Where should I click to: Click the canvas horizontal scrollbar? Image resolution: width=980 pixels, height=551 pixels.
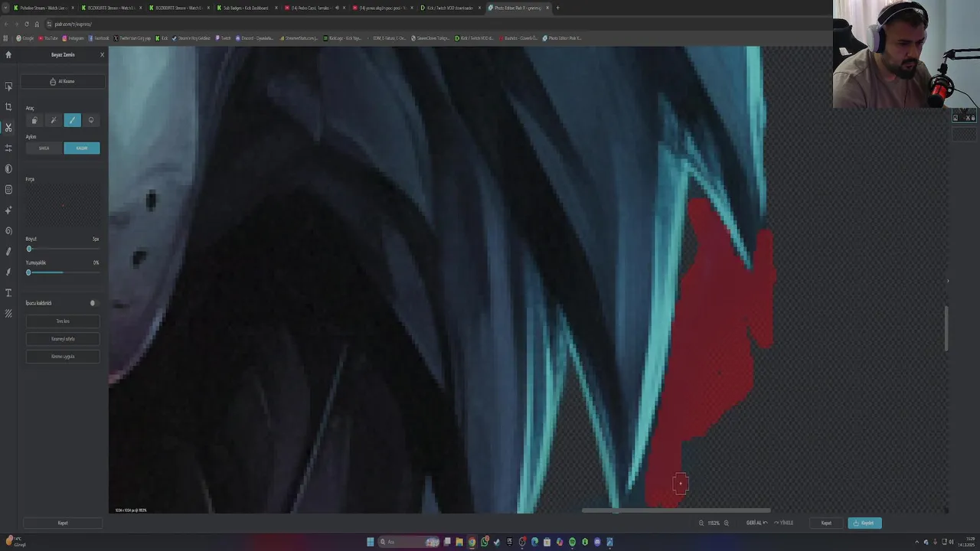point(676,510)
